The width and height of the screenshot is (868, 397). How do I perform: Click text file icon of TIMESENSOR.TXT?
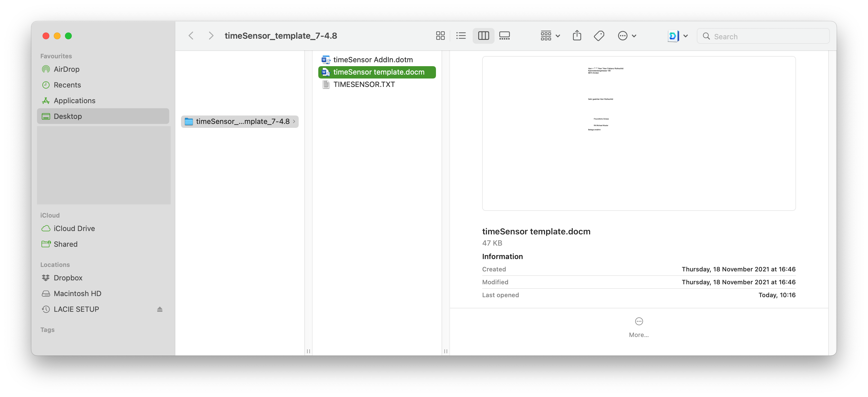[x=326, y=84]
